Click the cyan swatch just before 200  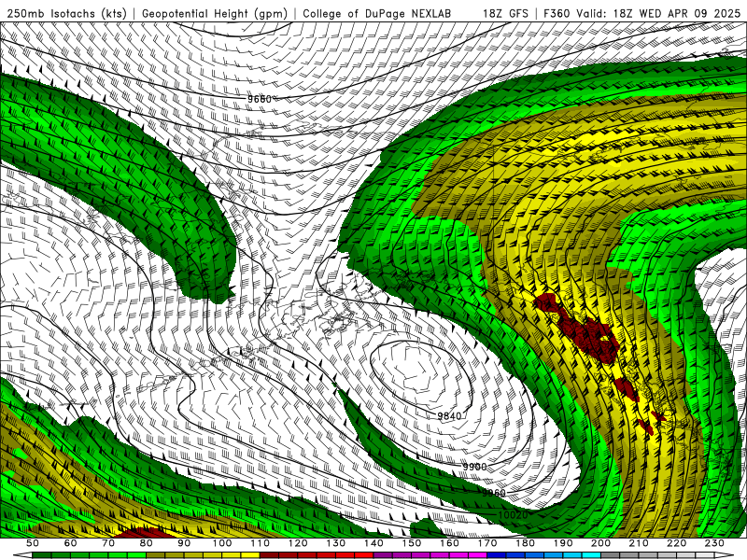pyautogui.click(x=592, y=555)
